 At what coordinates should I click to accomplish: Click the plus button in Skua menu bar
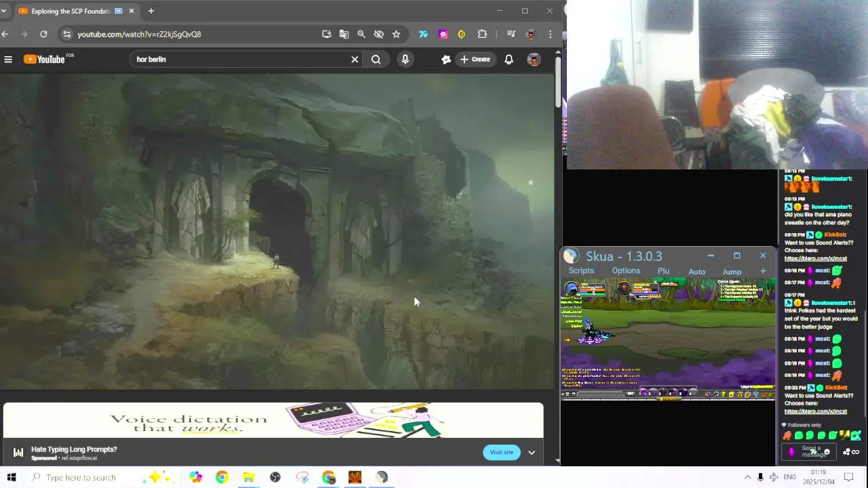[x=763, y=271]
